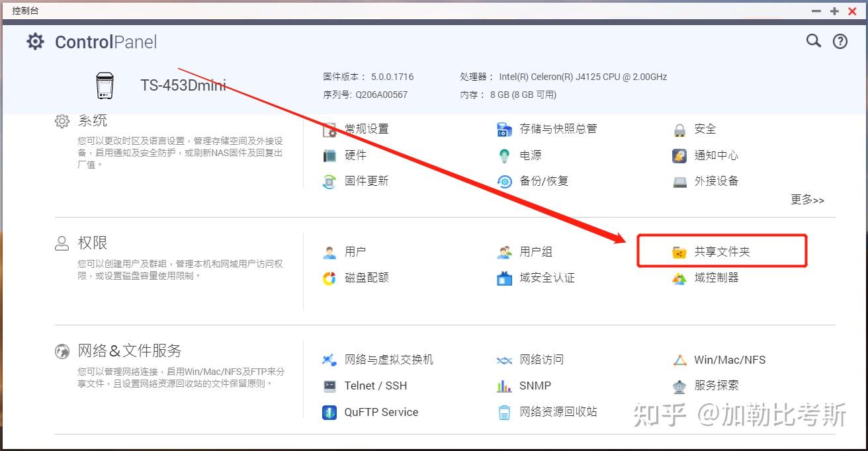
Task: Open Telnet / SSH settings
Action: tap(375, 386)
